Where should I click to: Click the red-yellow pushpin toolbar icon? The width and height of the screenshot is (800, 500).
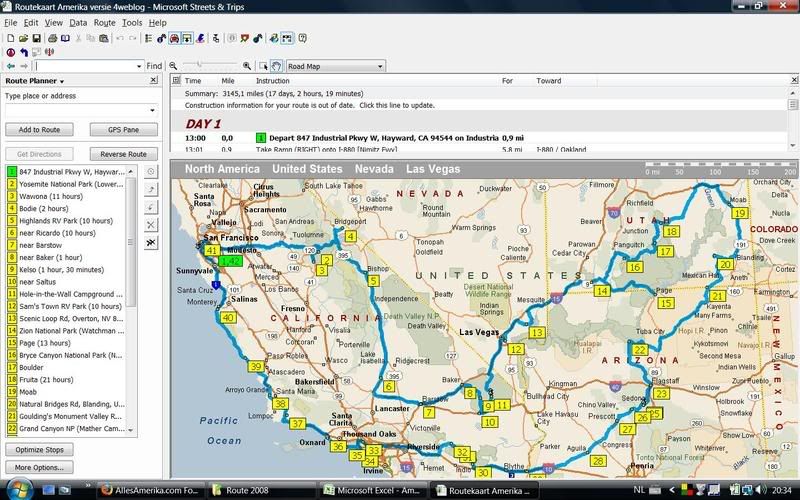[x=245, y=38]
